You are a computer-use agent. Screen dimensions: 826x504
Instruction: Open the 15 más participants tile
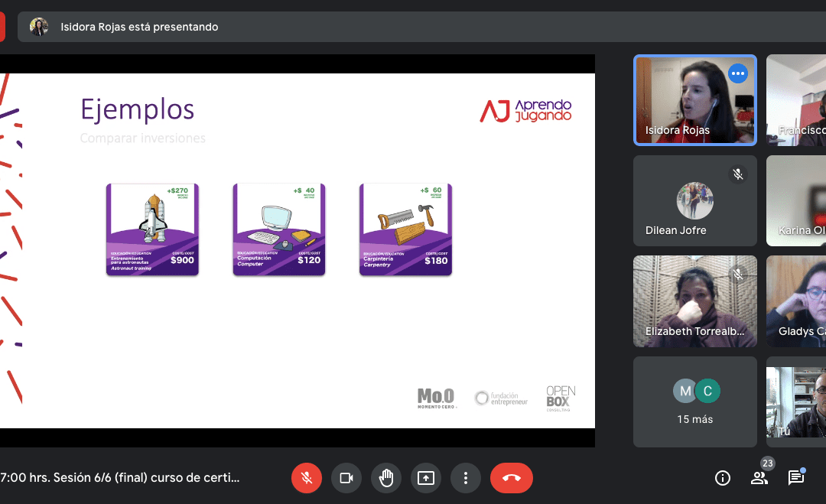click(x=695, y=402)
